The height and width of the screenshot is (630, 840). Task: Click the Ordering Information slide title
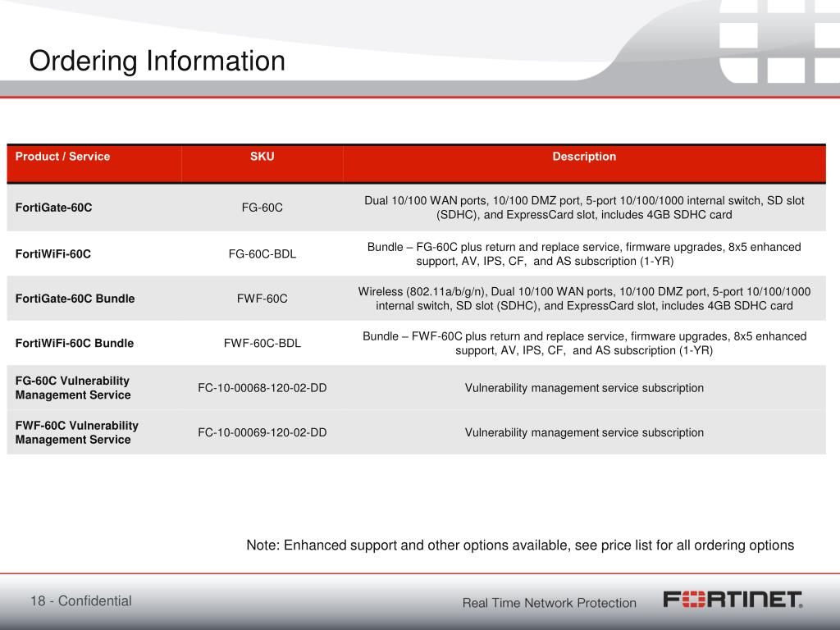(x=157, y=61)
